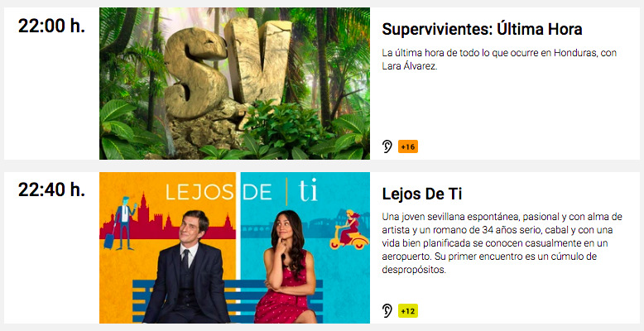644x331 pixels.
Task: Click the woman in the red dress
Action: (287, 267)
